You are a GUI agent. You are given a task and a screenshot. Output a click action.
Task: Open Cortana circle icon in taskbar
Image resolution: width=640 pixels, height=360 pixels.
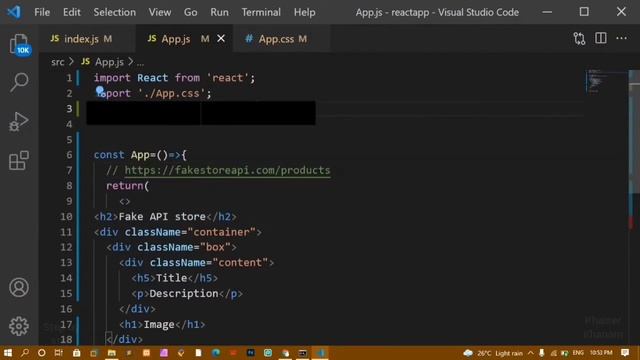(42, 353)
